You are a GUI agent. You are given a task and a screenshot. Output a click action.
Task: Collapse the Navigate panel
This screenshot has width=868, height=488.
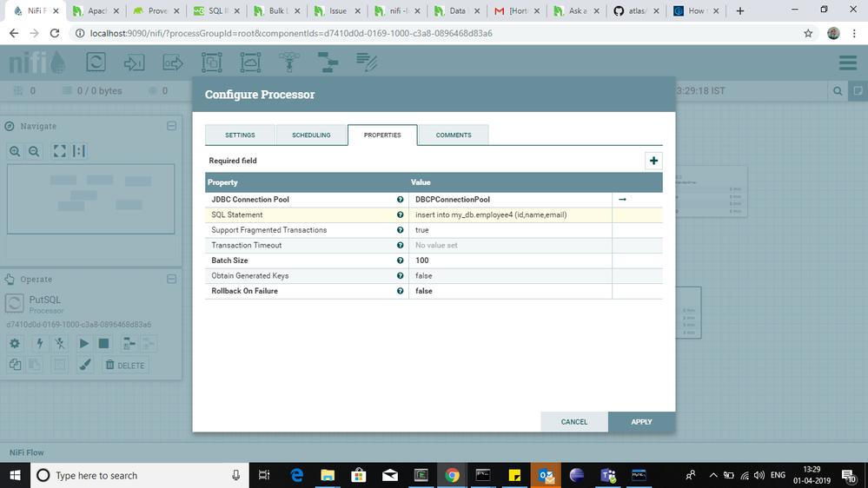coord(172,126)
